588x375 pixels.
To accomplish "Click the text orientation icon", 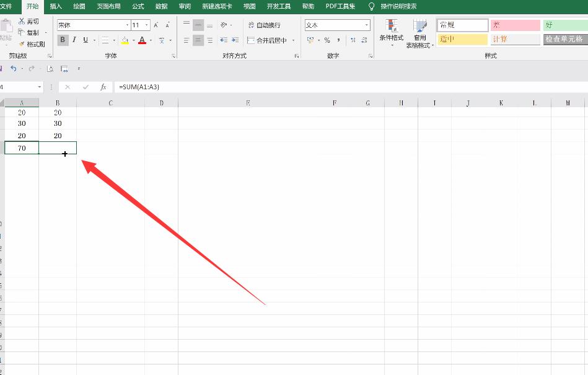I will coord(224,25).
